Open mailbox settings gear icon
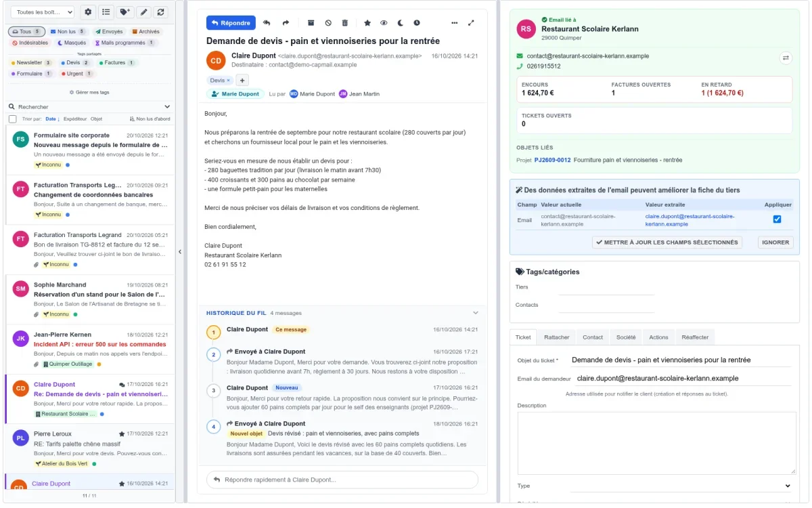The height and width of the screenshot is (508, 812). (88, 12)
